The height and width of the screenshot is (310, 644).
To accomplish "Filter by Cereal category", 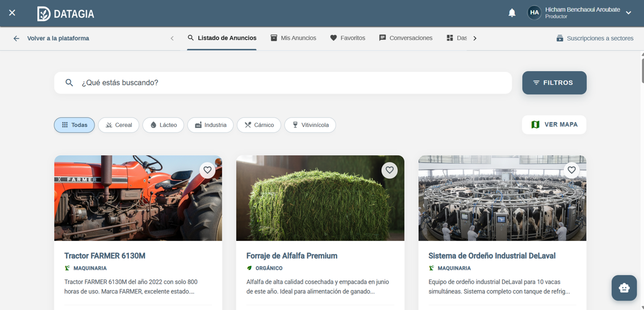I will tap(118, 125).
